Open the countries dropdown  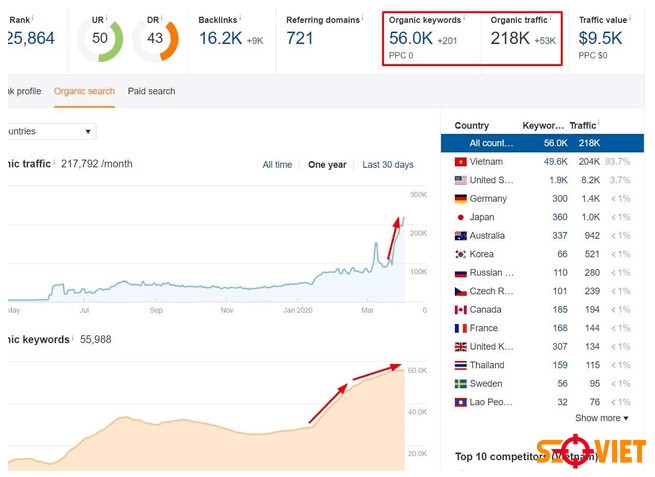(x=52, y=131)
